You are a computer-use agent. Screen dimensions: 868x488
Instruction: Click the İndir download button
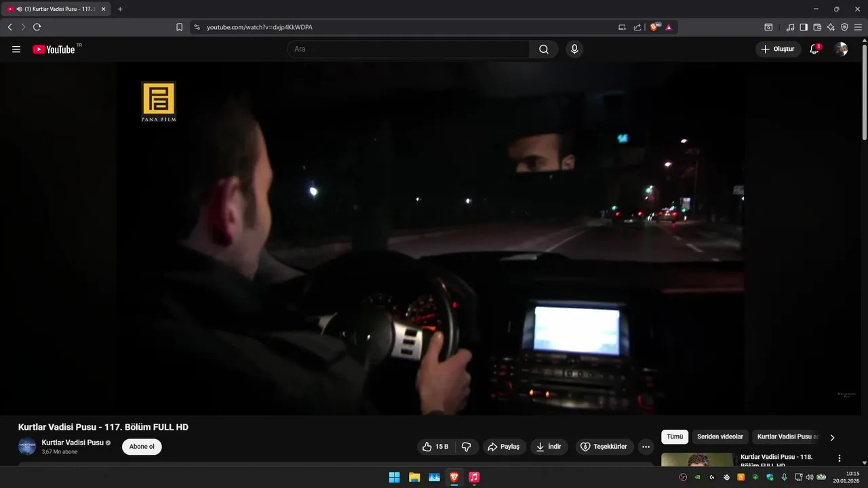coord(549,447)
